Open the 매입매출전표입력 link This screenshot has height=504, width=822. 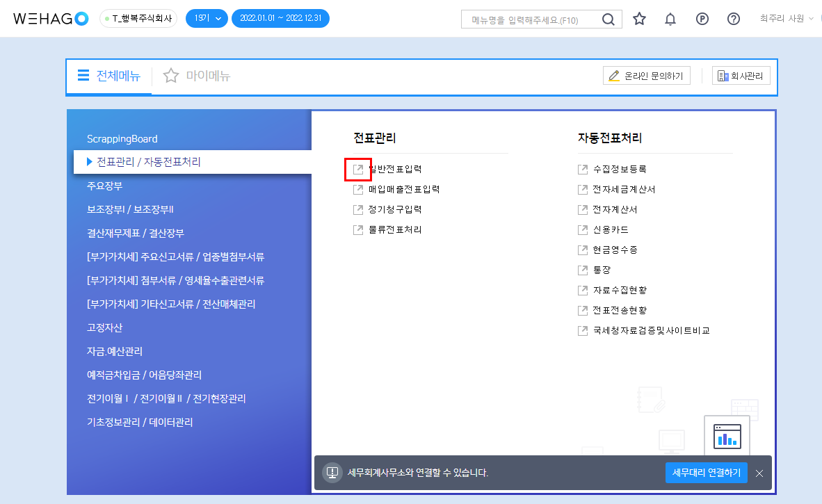[403, 189]
